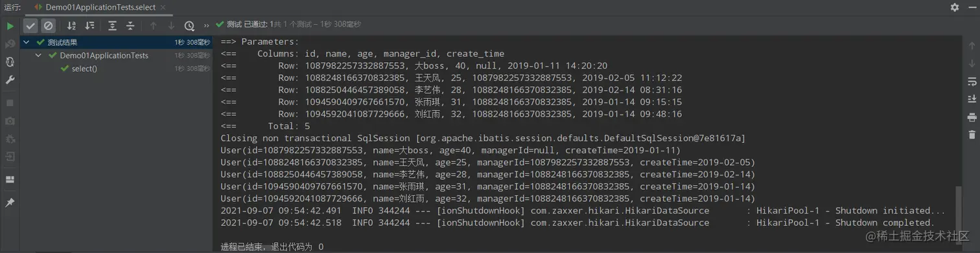980x253 pixels.
Task: Expand all test nodes icon
Action: (x=112, y=26)
